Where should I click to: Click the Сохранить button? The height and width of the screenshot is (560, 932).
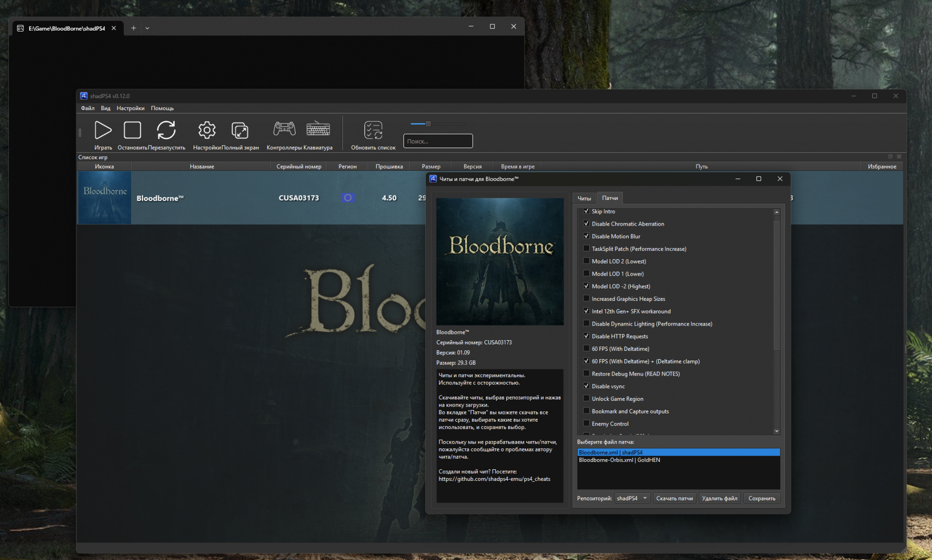pos(762,498)
